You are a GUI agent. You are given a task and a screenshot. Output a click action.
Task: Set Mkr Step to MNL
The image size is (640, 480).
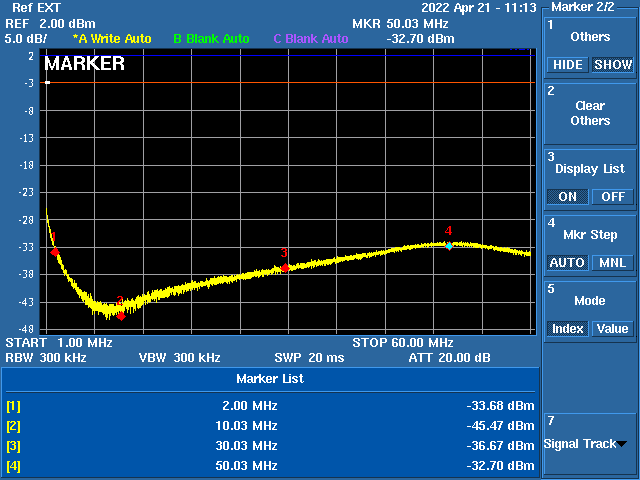pyautogui.click(x=613, y=263)
